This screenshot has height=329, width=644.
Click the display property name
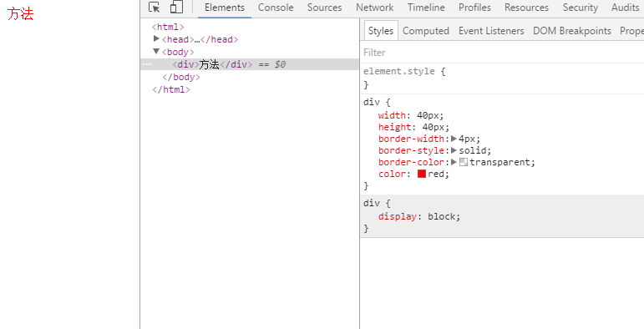pyautogui.click(x=397, y=216)
